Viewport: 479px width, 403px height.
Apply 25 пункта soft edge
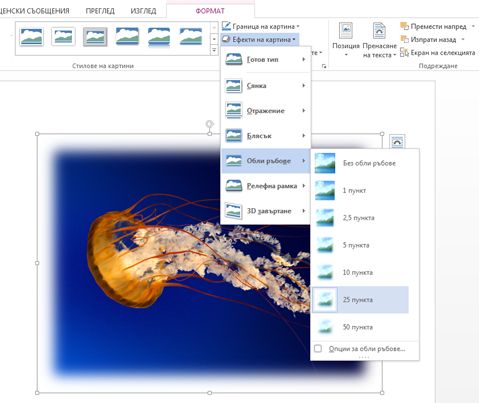pyautogui.click(x=360, y=300)
